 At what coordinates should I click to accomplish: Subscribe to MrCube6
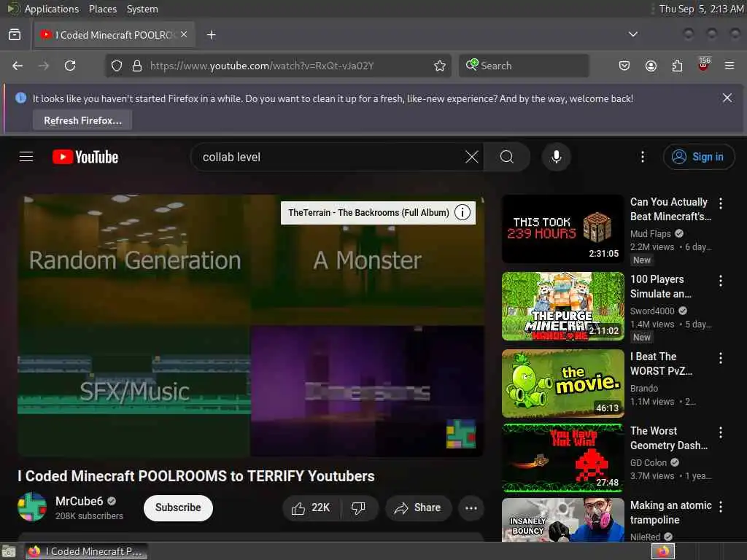(x=178, y=507)
